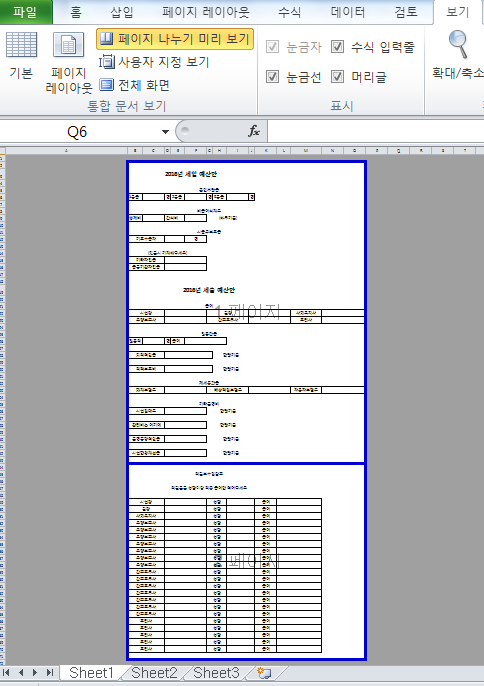The image size is (484, 686).
Task: Toggle the 눈금선 gridlines checkbox
Action: pos(272,77)
